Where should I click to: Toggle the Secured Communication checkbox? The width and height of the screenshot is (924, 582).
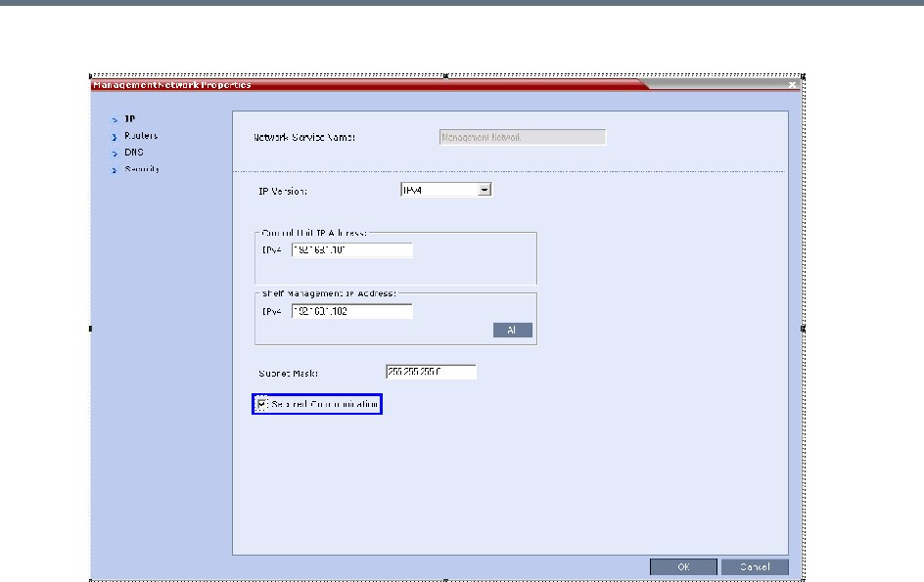[x=261, y=404]
